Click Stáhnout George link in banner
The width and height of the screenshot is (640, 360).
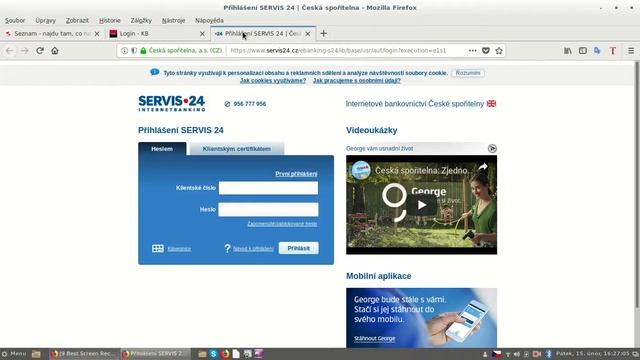(374, 338)
